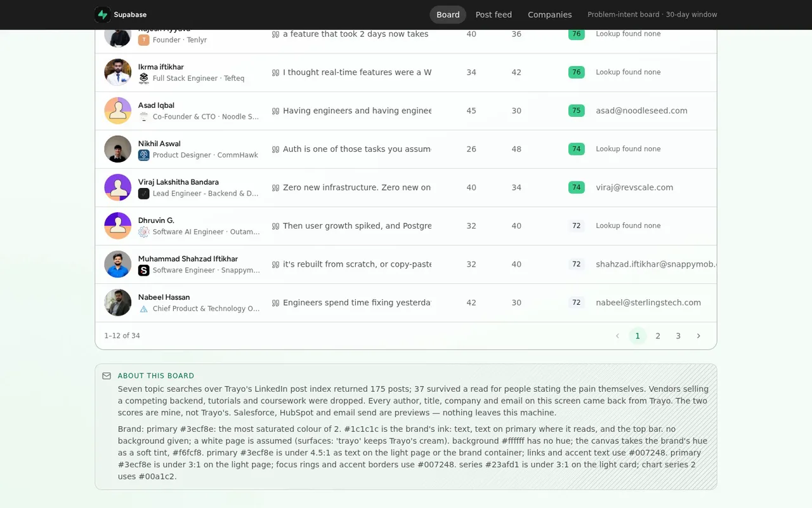Image resolution: width=812 pixels, height=508 pixels.
Task: Click "Problem-intent board · 30-day window" label
Action: coord(652,15)
